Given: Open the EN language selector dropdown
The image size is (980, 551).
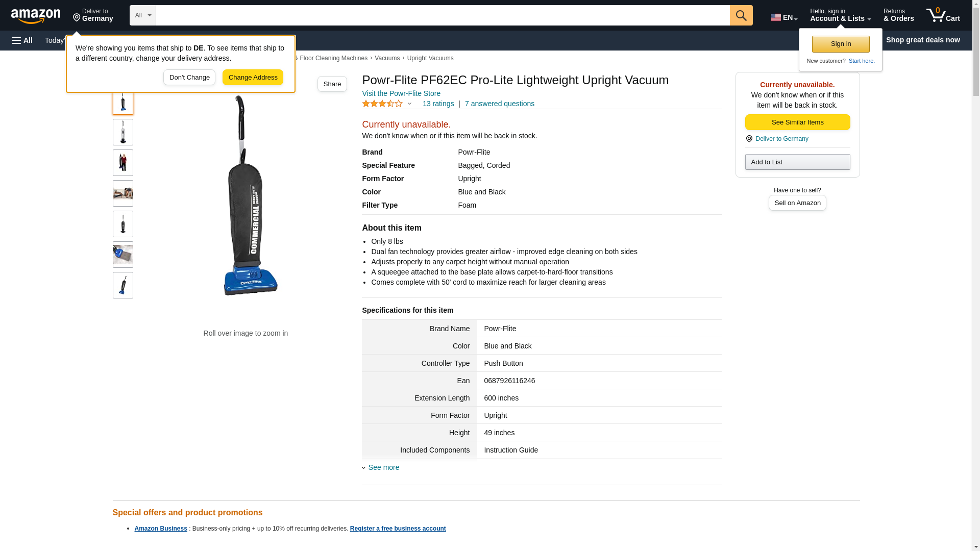Looking at the screenshot, I should pyautogui.click(x=784, y=17).
